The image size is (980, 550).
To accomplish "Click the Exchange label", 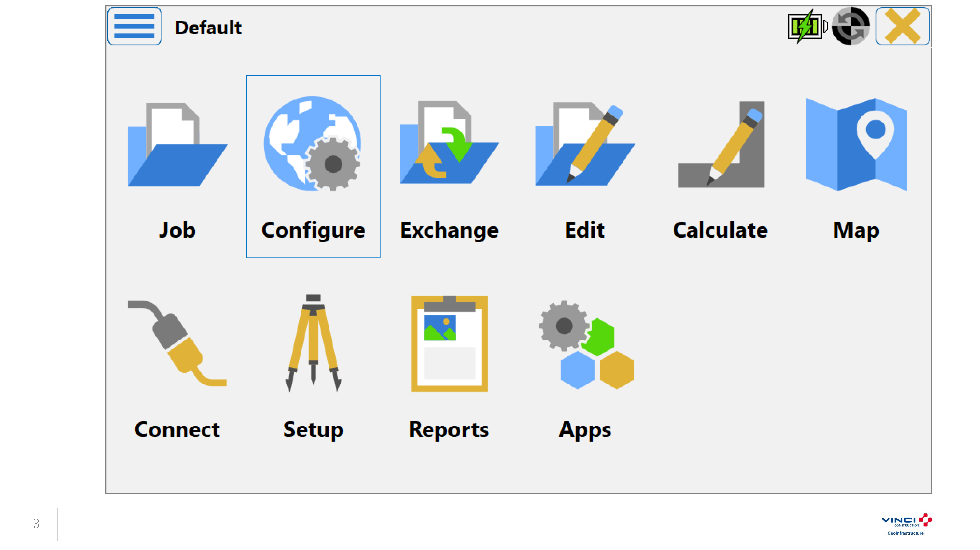I will pos(449,231).
